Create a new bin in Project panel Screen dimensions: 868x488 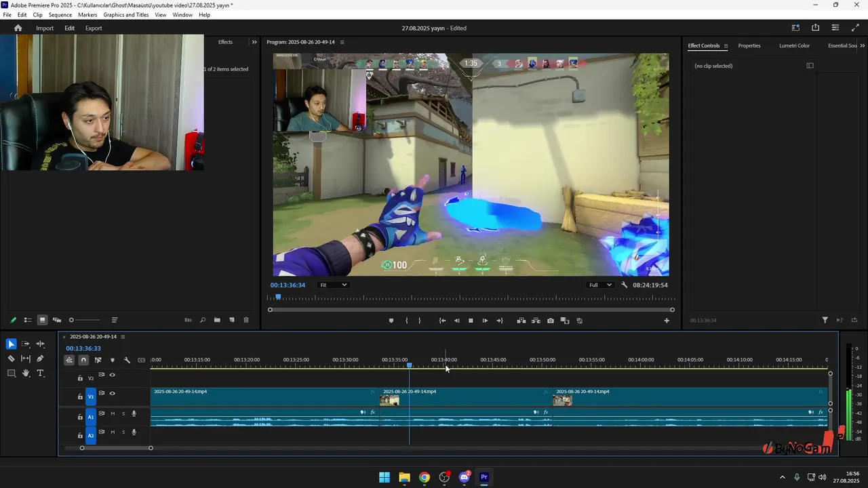coord(217,320)
